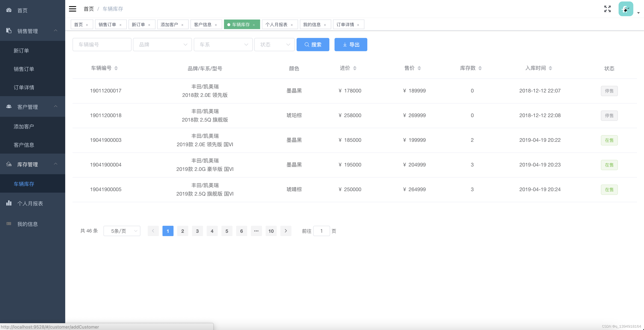The width and height of the screenshot is (644, 330).
Task: Close the 我的信息 tab
Action: pyautogui.click(x=325, y=25)
